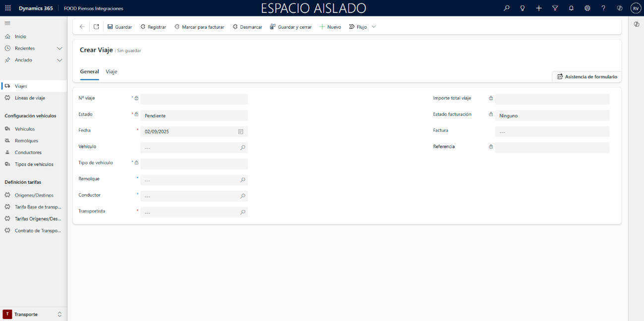Open calendar picker in Fecha field
The height and width of the screenshot is (321, 644).
point(240,132)
